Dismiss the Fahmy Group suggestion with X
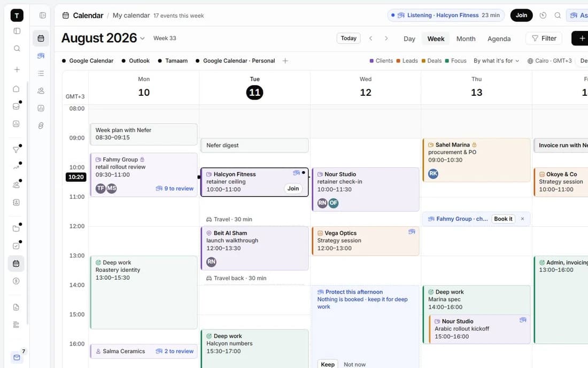 click(522, 219)
